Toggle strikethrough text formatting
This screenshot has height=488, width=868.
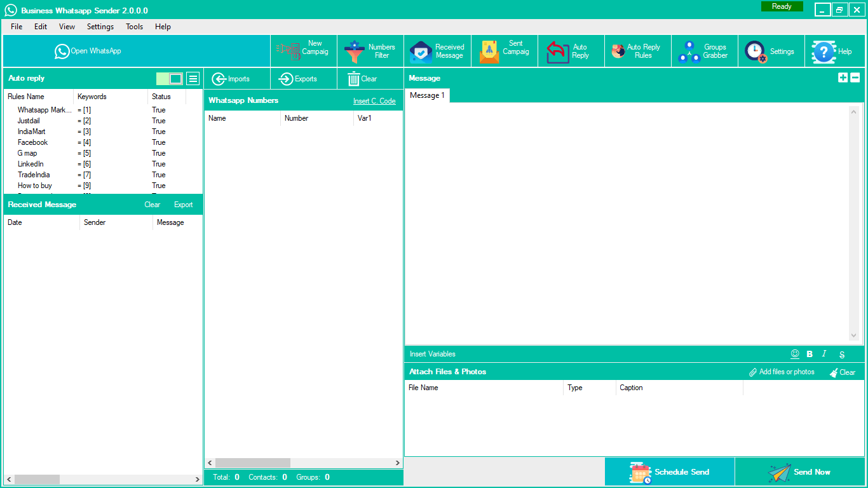pos(842,355)
